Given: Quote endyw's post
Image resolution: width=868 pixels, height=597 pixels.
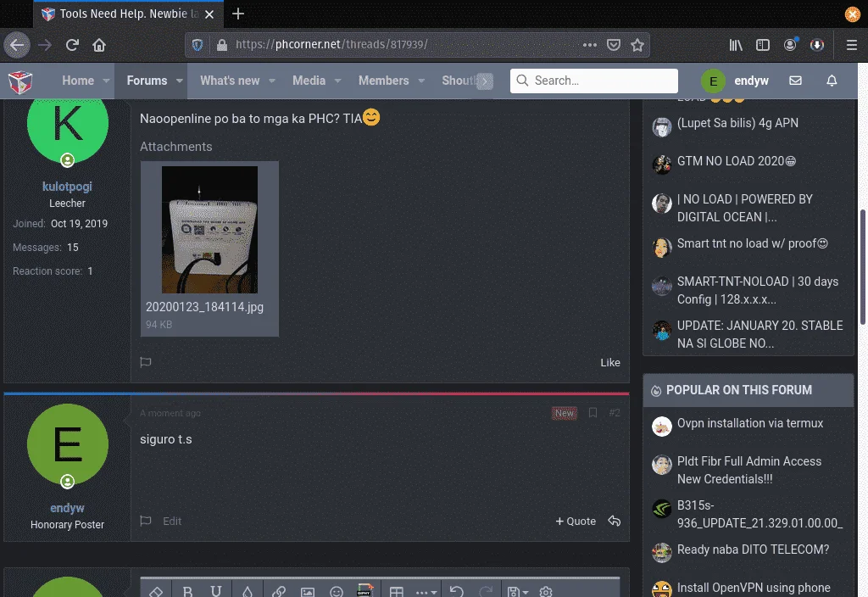Looking at the screenshot, I should (x=576, y=522).
